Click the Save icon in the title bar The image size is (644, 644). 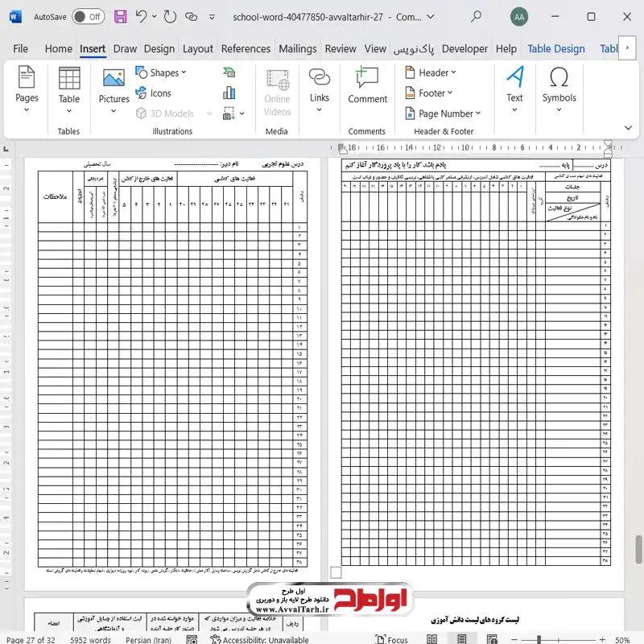120,17
